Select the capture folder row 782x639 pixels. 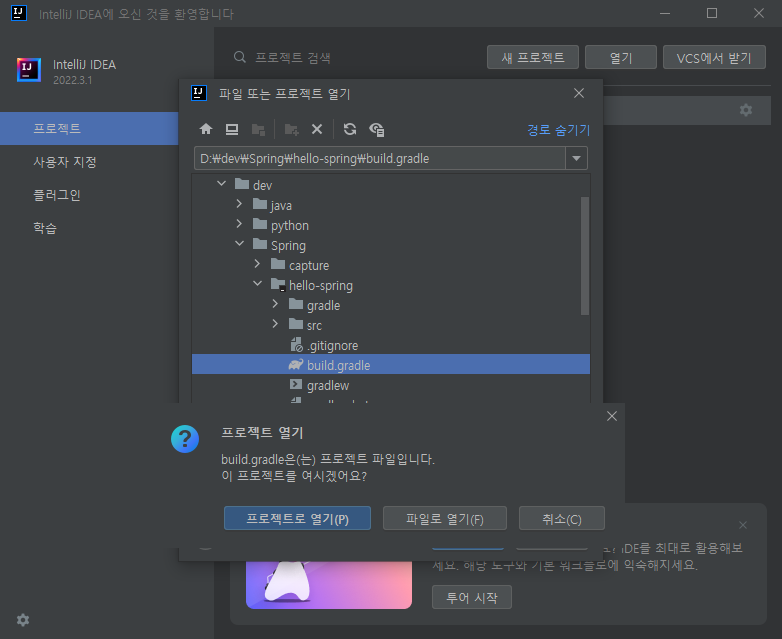click(x=391, y=265)
